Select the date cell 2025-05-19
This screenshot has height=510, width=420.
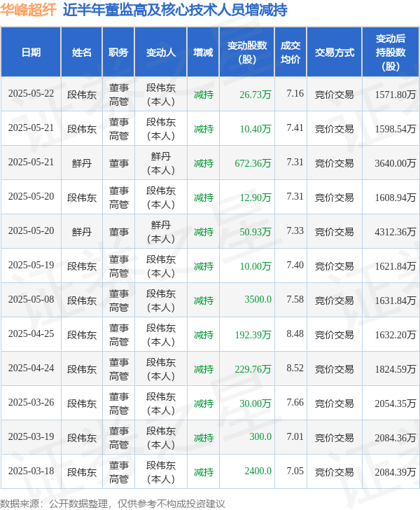31,265
